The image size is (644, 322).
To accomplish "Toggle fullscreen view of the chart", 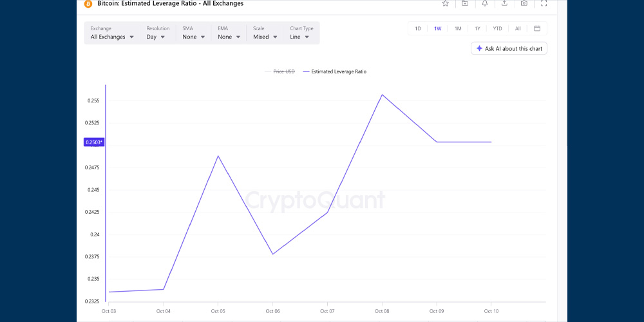I will [544, 3].
